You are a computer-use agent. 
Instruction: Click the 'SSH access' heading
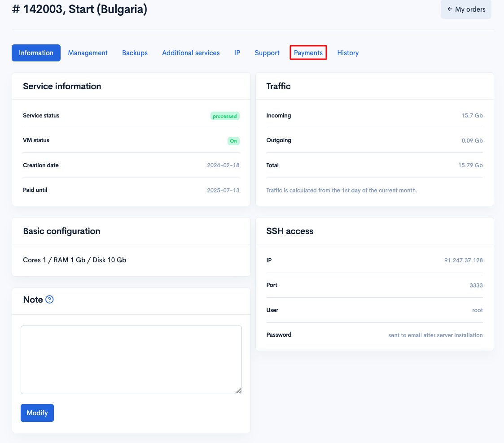(289, 231)
